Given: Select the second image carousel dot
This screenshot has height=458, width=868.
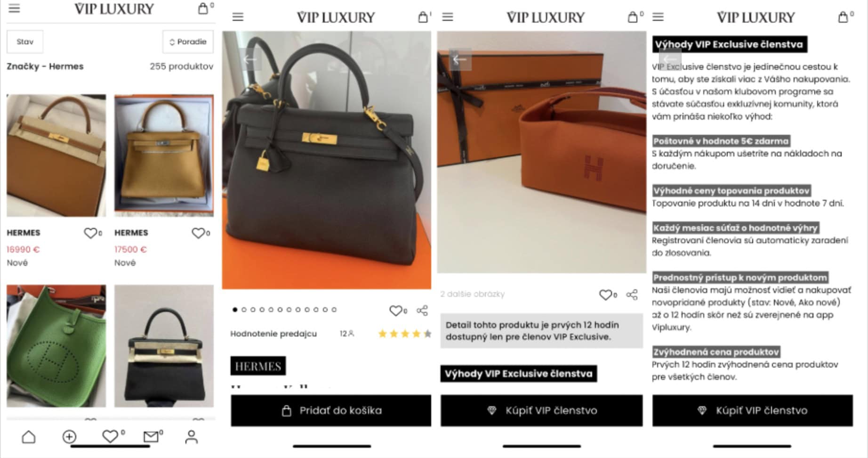Looking at the screenshot, I should [244, 310].
